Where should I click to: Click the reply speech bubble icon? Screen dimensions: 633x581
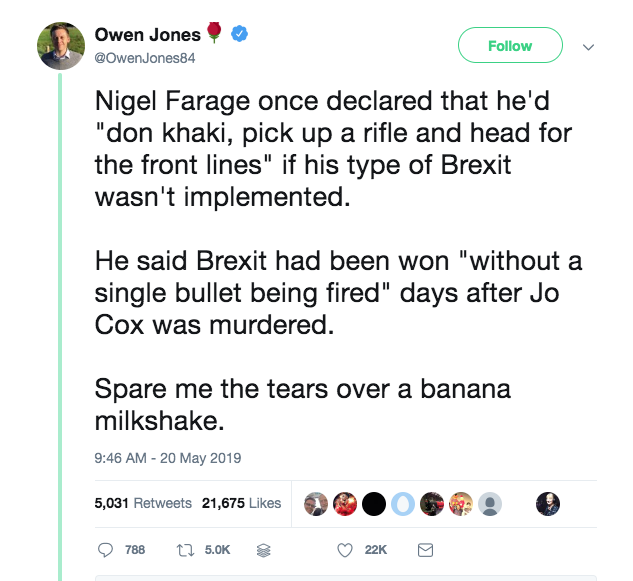point(107,549)
